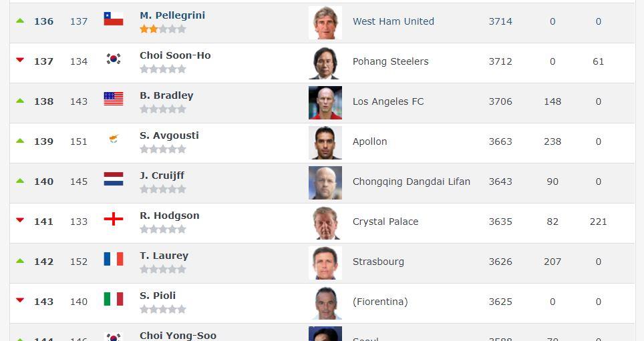
Task: View J. Cruijff's portrait photo
Action: click(x=325, y=183)
